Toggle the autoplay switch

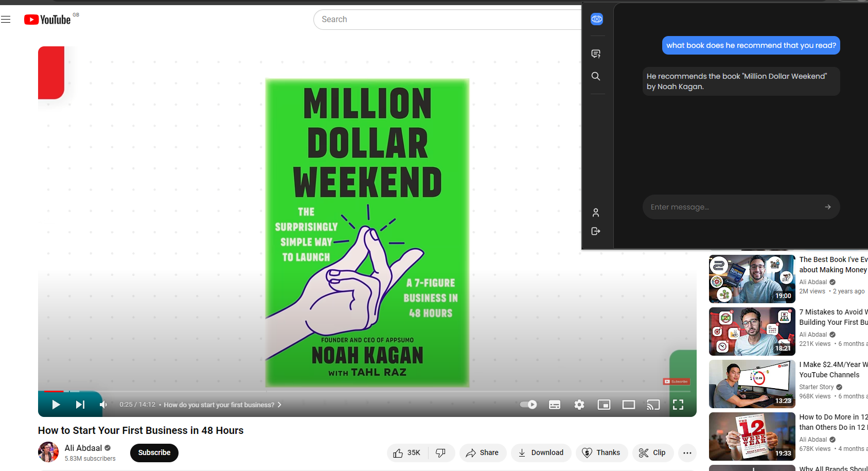pos(528,405)
